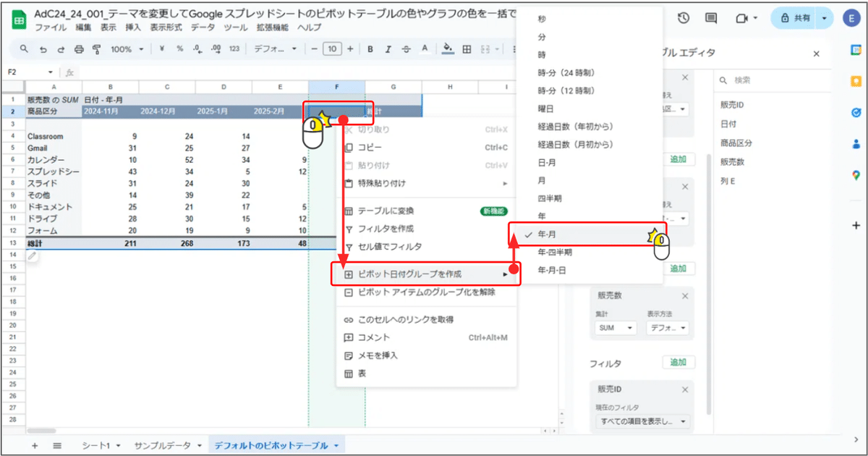
Task: Apply percent format button
Action: [x=179, y=49]
